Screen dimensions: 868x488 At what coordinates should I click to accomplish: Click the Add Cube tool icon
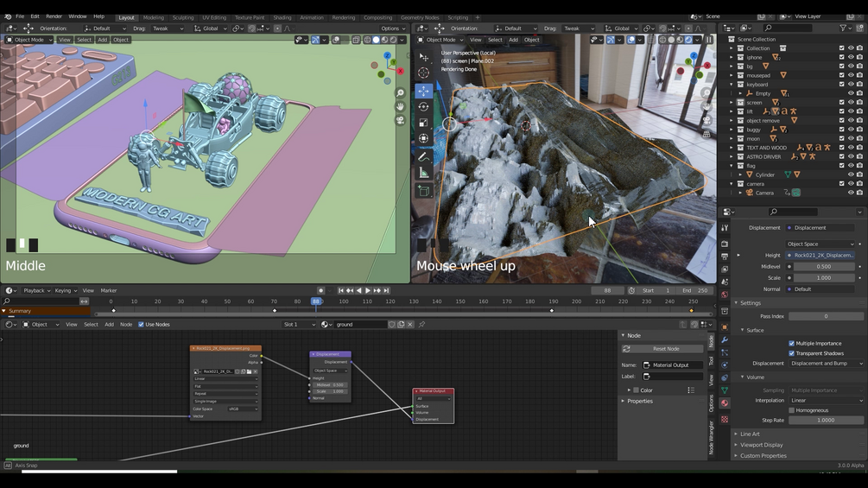(x=423, y=190)
